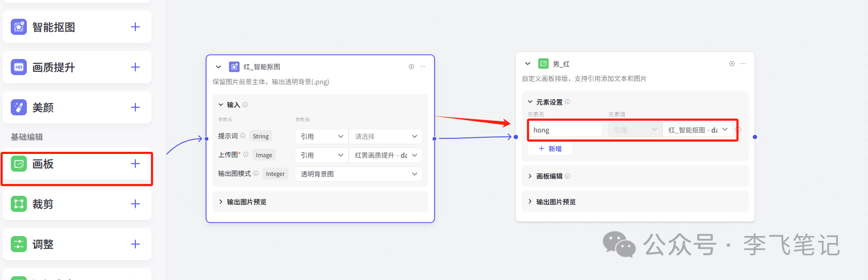The height and width of the screenshot is (280, 868).
Task: Collapse the 男_红 node
Action: [527, 63]
